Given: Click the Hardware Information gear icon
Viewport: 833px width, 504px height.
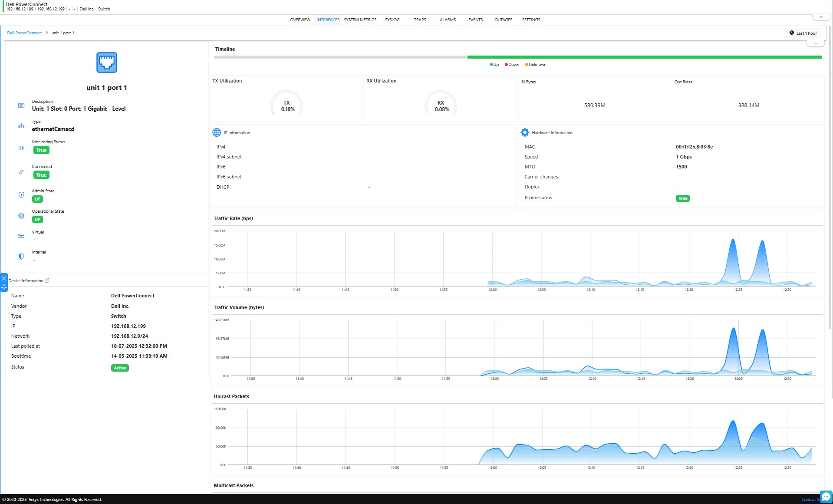Looking at the screenshot, I should [525, 132].
